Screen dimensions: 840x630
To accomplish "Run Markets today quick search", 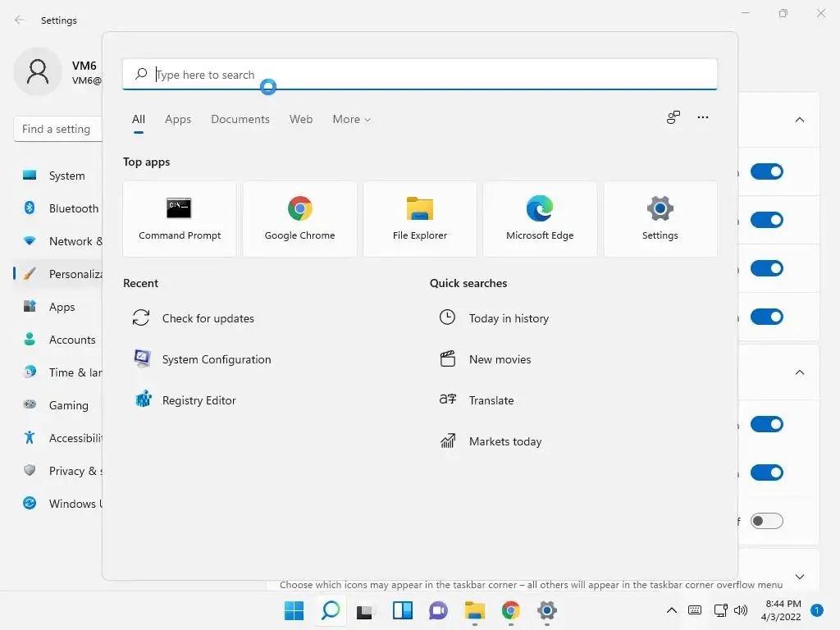I will coord(491,441).
